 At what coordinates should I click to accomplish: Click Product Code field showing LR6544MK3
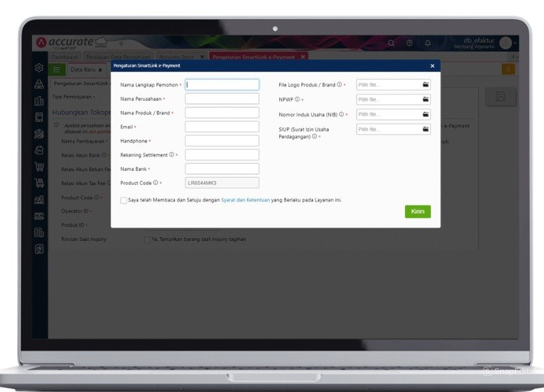(222, 183)
